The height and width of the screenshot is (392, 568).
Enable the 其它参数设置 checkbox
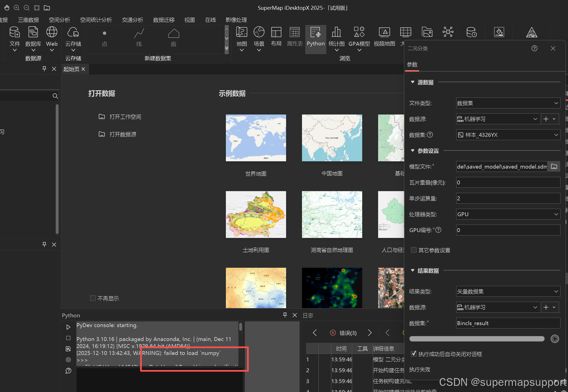click(414, 250)
